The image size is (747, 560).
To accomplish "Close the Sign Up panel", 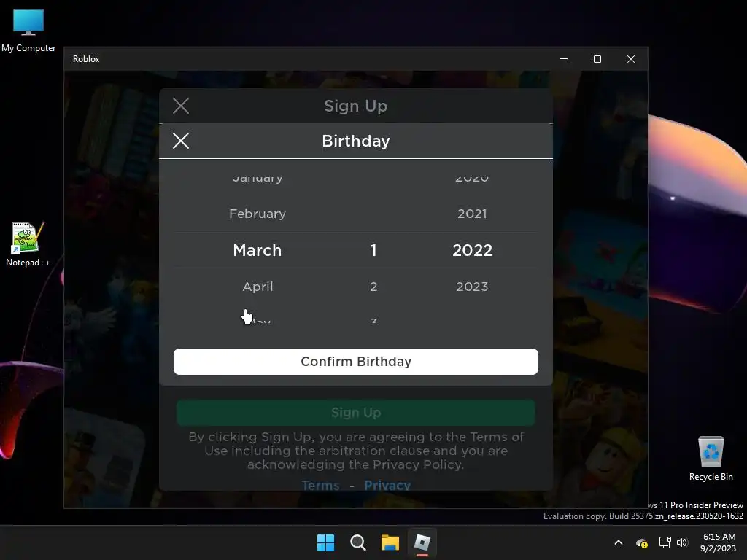I will (181, 106).
